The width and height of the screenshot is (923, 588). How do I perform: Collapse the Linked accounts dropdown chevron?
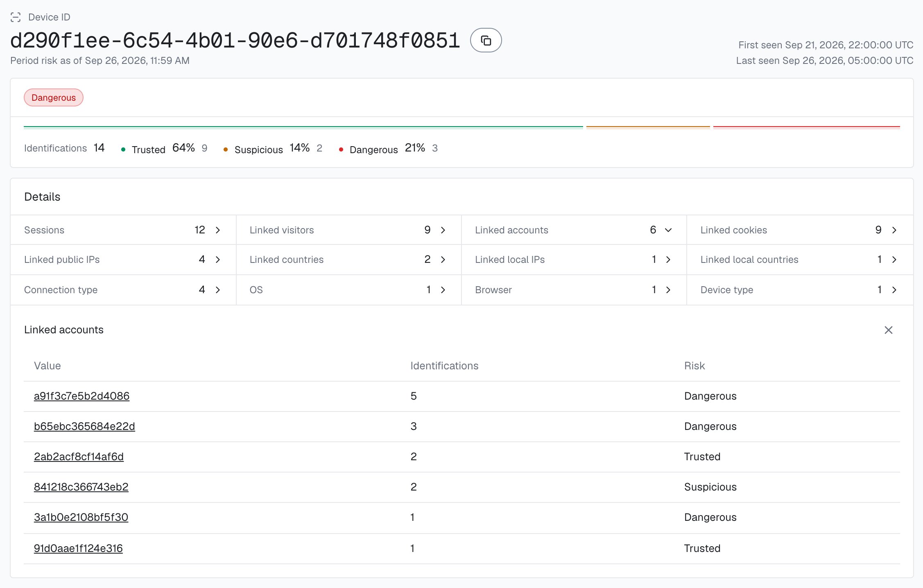668,230
